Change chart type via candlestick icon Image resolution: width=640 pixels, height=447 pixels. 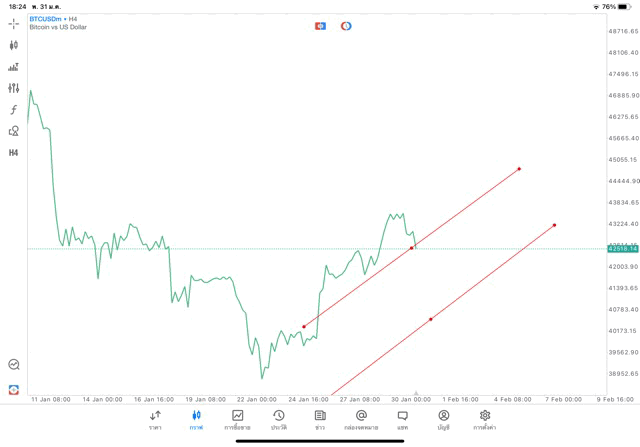point(14,45)
